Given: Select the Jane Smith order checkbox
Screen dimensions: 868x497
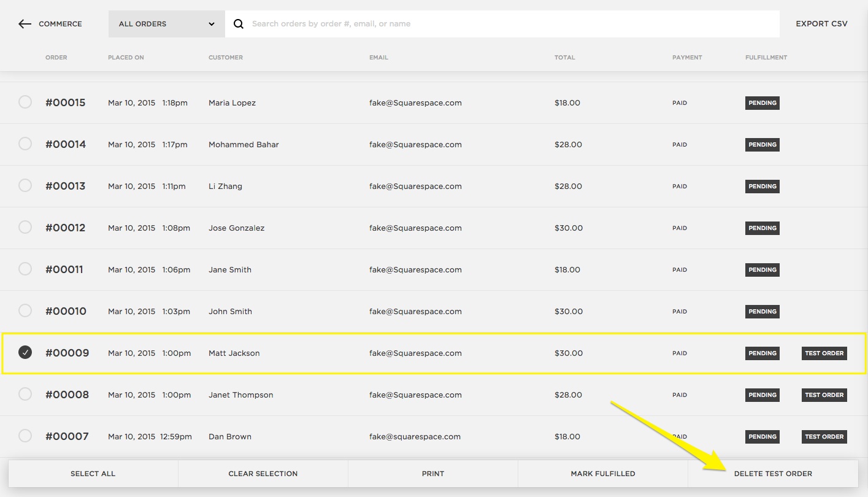Looking at the screenshot, I should coord(25,269).
